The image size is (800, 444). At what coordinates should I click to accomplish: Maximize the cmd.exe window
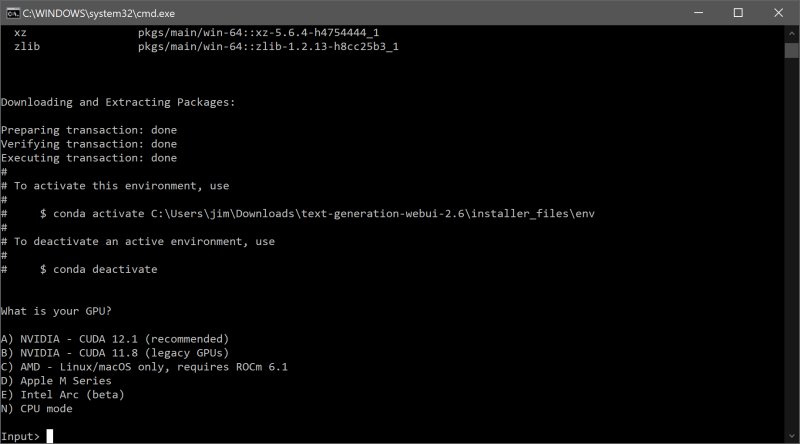coord(738,12)
